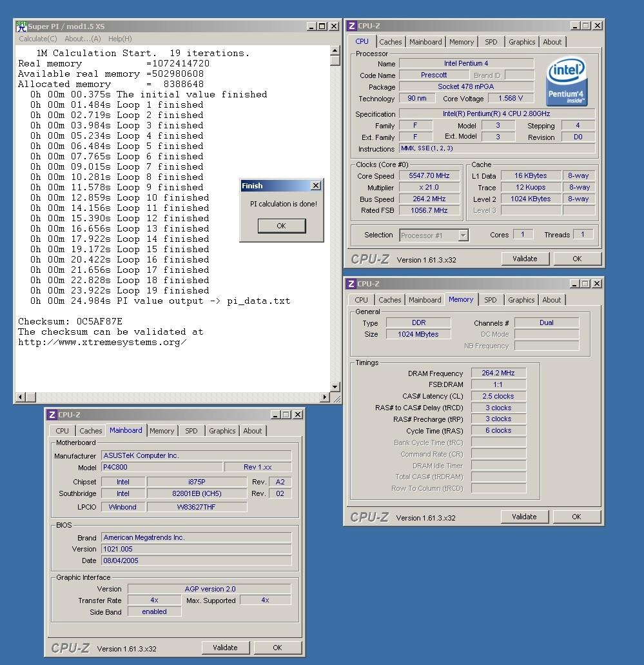Screen dimensions: 644x665
Task: Click the Side Band value enabled
Action: click(154, 611)
